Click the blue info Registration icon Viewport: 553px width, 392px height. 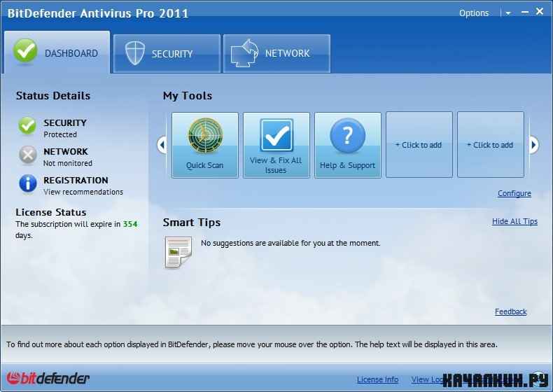[28, 183]
